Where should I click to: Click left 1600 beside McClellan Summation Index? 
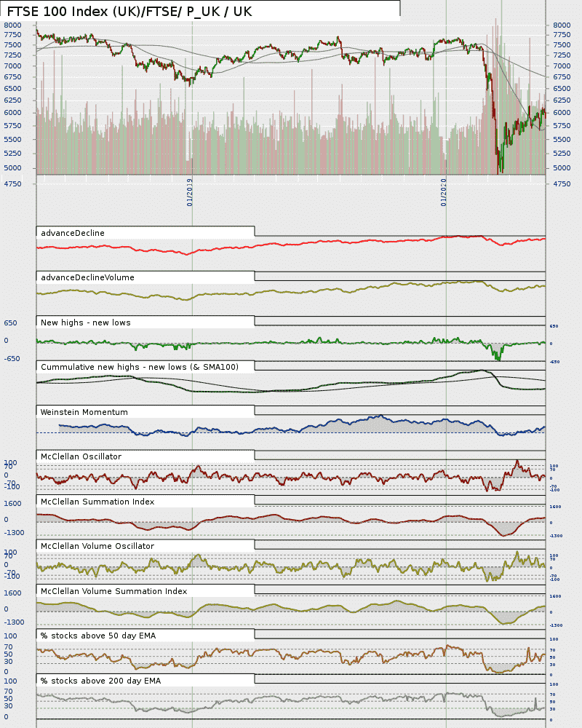tap(12, 504)
